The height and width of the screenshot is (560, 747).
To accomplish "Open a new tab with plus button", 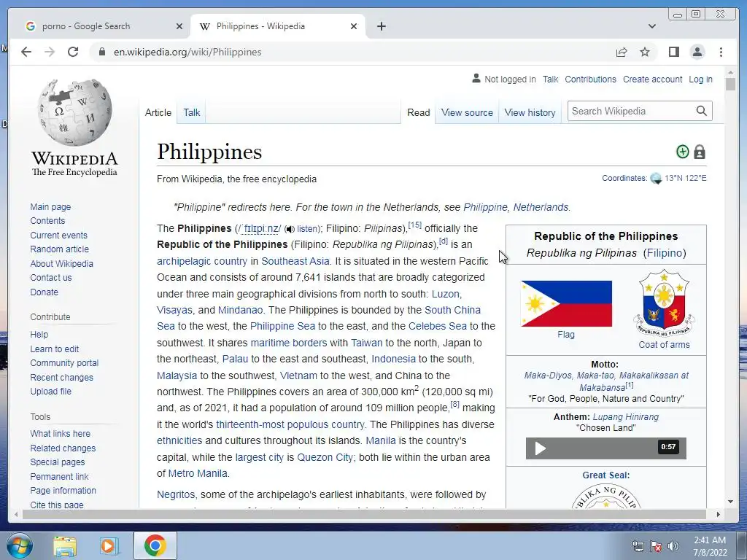I will click(381, 26).
